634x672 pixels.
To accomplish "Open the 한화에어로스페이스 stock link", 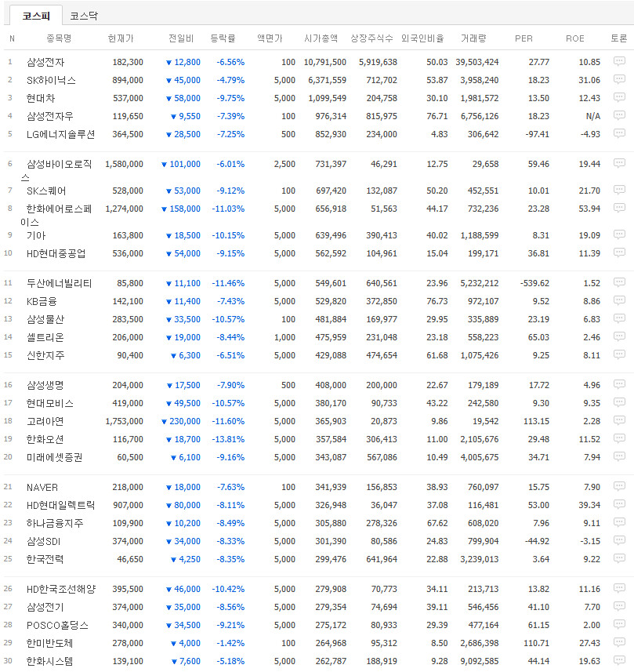I will [56, 215].
